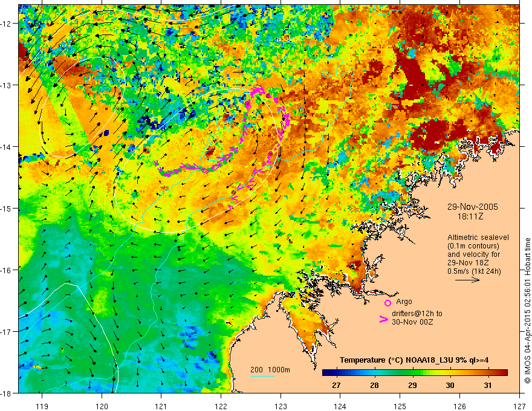Click the latitude axis label -16
Image resolution: width=532 pixels, height=411 pixels.
(x=6, y=270)
